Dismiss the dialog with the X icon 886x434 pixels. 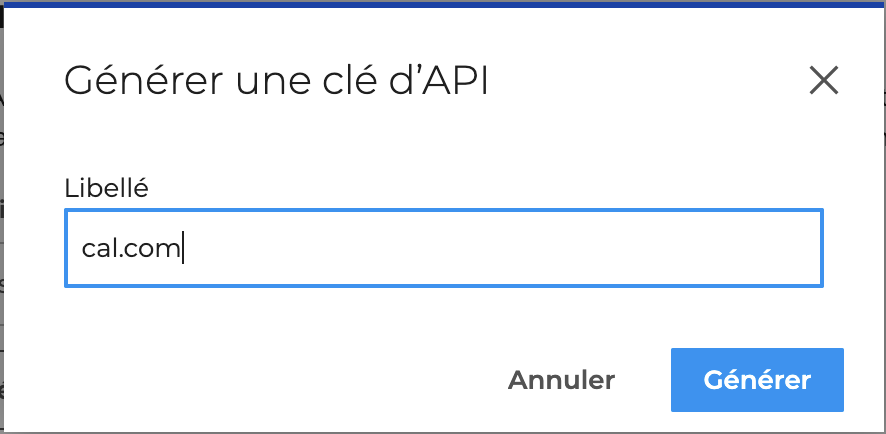point(823,80)
